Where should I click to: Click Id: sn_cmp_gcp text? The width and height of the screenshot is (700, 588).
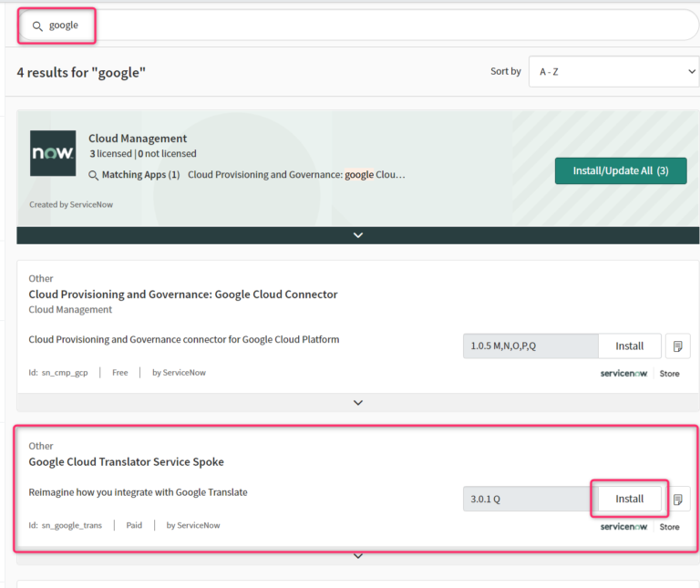coord(58,372)
